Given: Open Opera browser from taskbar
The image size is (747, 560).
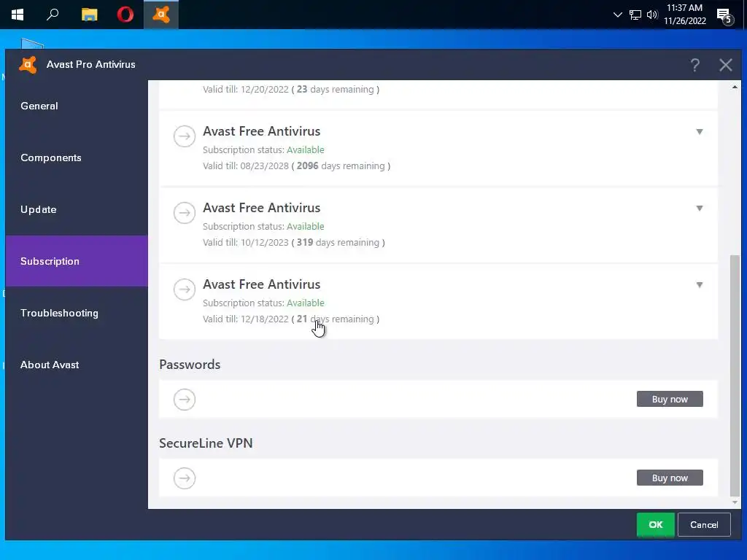Looking at the screenshot, I should click(125, 15).
